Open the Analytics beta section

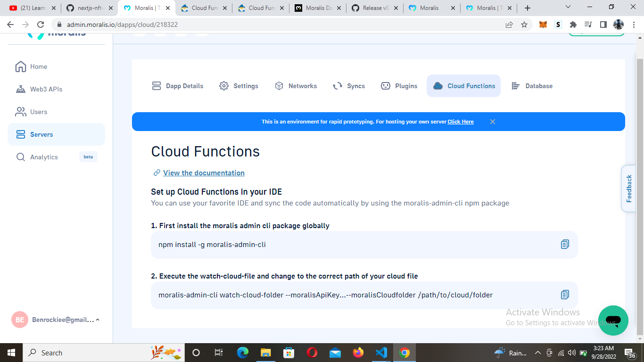44,157
